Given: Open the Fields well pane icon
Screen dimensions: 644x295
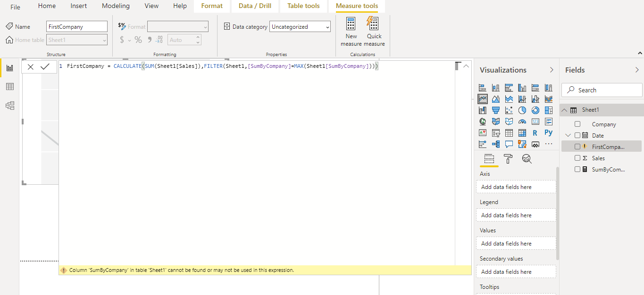Looking at the screenshot, I should (x=489, y=159).
